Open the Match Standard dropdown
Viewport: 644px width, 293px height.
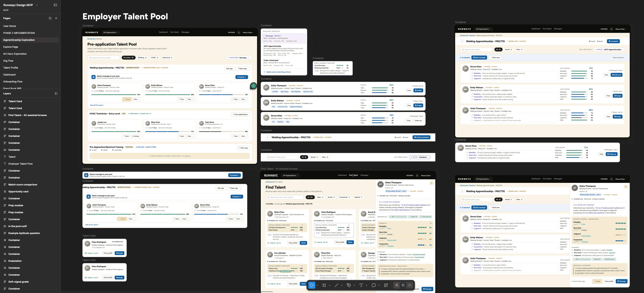tap(420, 157)
